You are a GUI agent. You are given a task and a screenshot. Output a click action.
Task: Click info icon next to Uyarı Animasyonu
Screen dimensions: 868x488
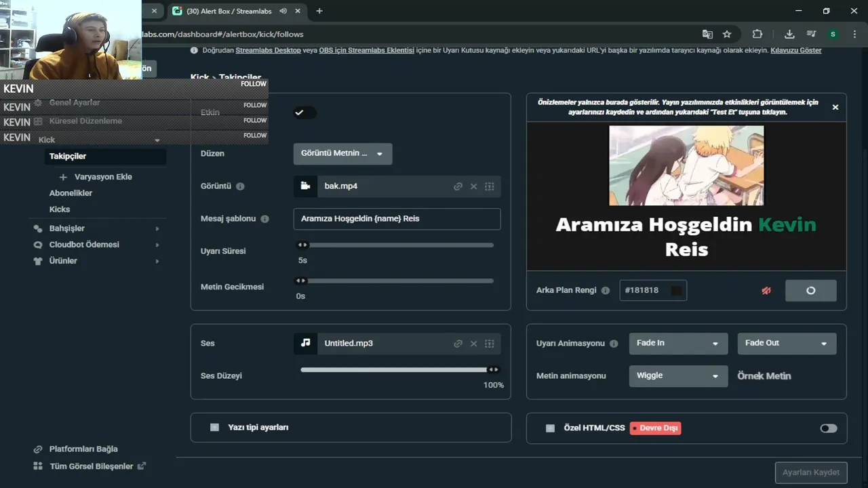[x=614, y=344]
